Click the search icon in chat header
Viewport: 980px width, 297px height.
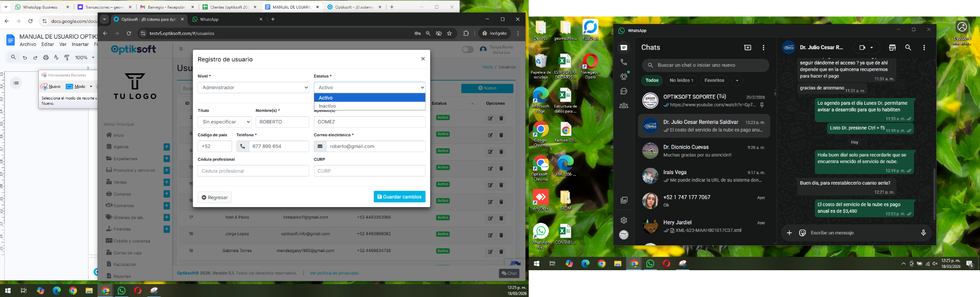(908, 48)
